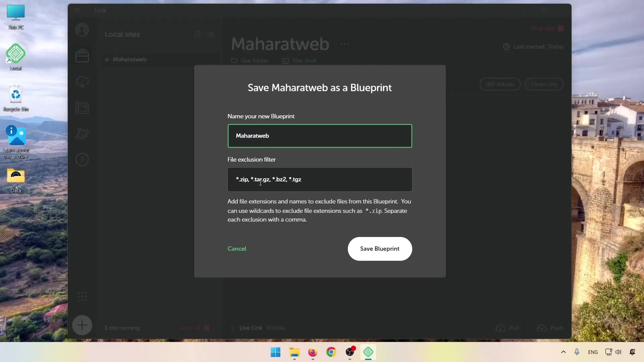Click the Pull cloud button

pyautogui.click(x=507, y=328)
